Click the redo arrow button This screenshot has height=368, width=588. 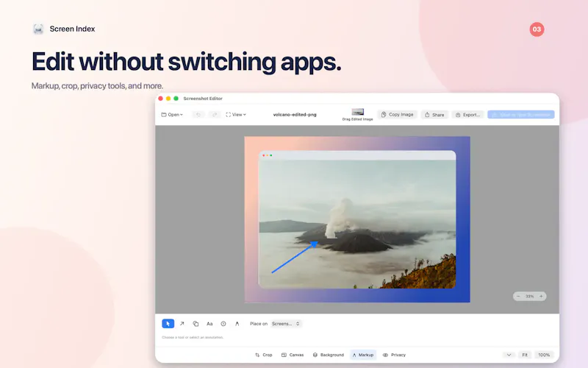pyautogui.click(x=215, y=115)
